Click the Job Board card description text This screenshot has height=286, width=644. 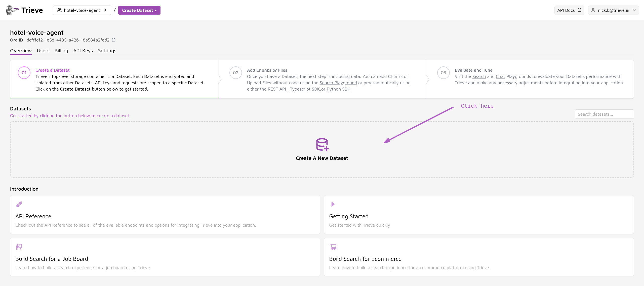83,268
